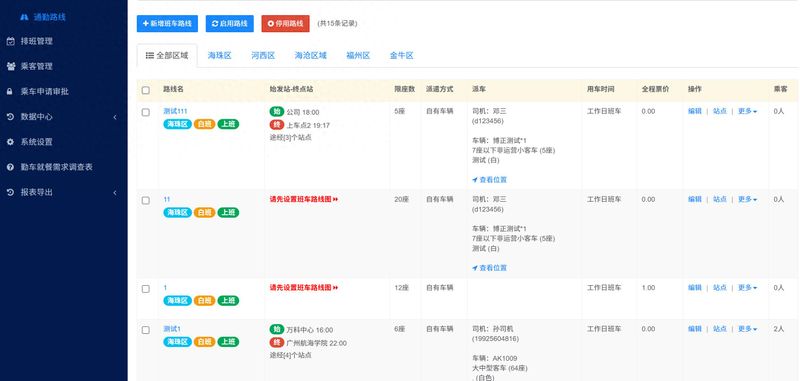The width and height of the screenshot is (800, 381).
Task: Click the 乘客管理 people icon
Action: click(x=10, y=66)
